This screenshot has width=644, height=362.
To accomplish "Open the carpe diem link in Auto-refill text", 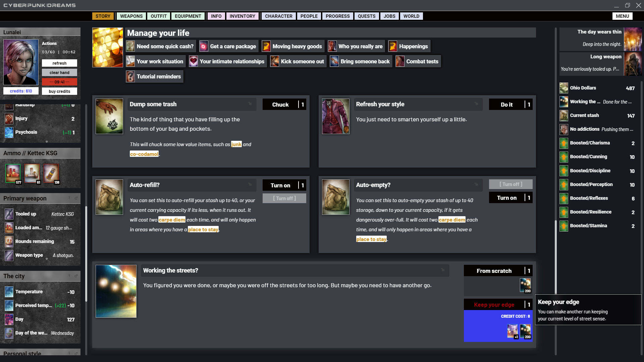I will point(172,220).
